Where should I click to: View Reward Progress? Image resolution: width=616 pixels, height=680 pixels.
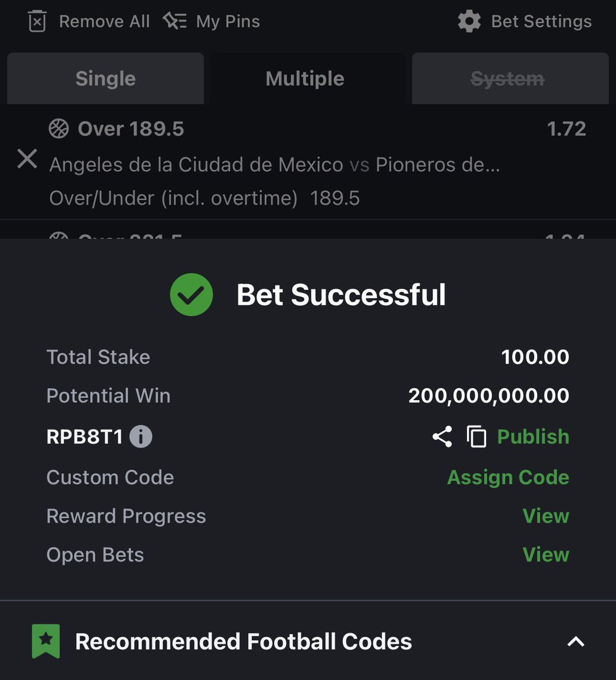click(x=546, y=516)
